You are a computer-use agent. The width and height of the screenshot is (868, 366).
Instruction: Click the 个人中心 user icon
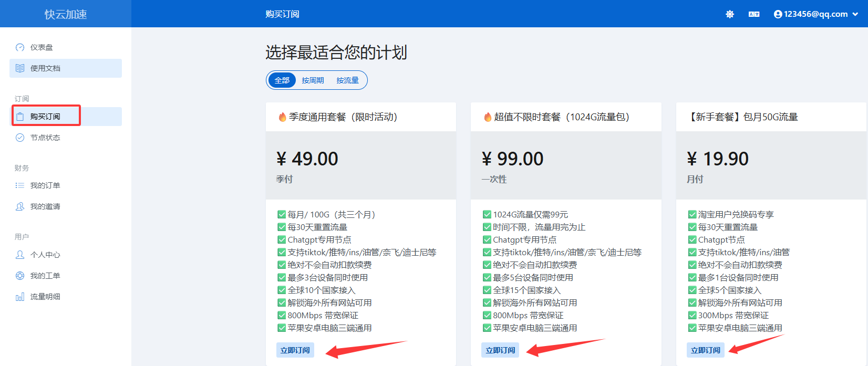click(20, 255)
